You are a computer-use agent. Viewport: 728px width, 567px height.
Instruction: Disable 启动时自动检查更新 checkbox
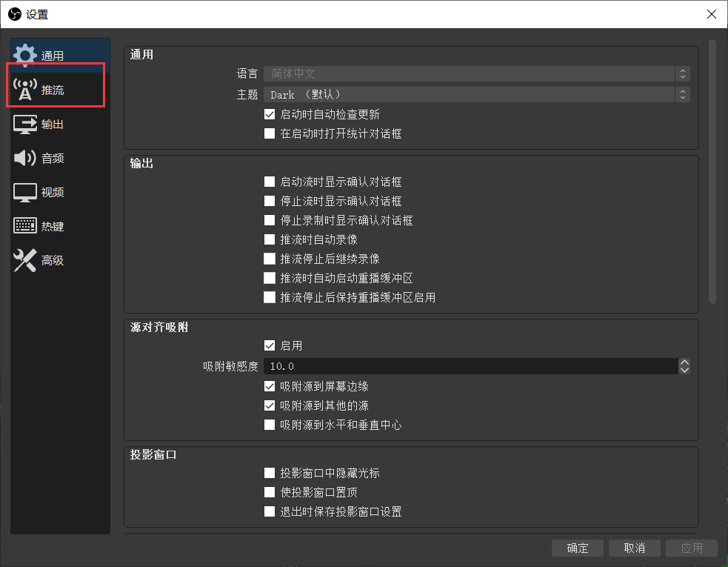pyautogui.click(x=270, y=115)
